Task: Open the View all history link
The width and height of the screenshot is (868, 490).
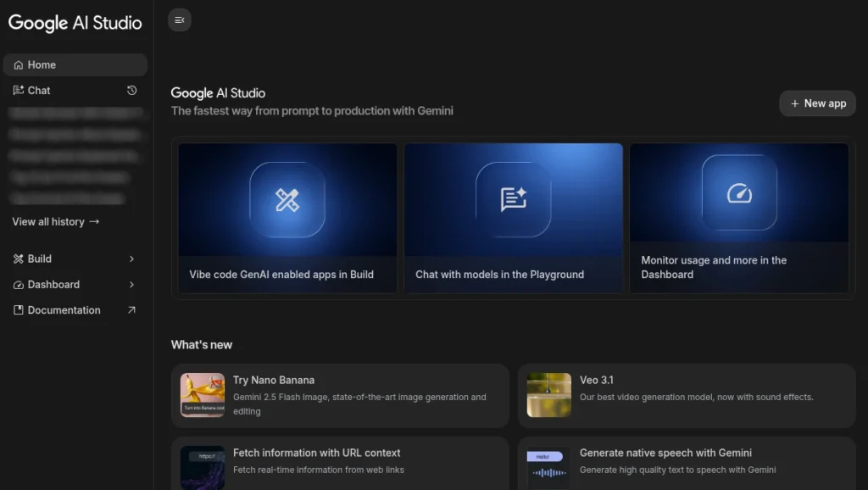Action: click(x=54, y=221)
